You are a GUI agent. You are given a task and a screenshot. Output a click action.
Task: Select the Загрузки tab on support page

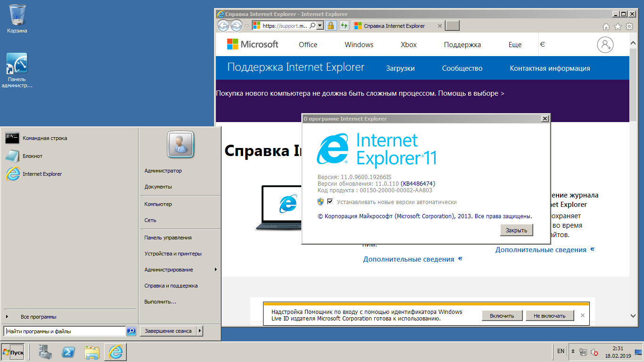[400, 68]
